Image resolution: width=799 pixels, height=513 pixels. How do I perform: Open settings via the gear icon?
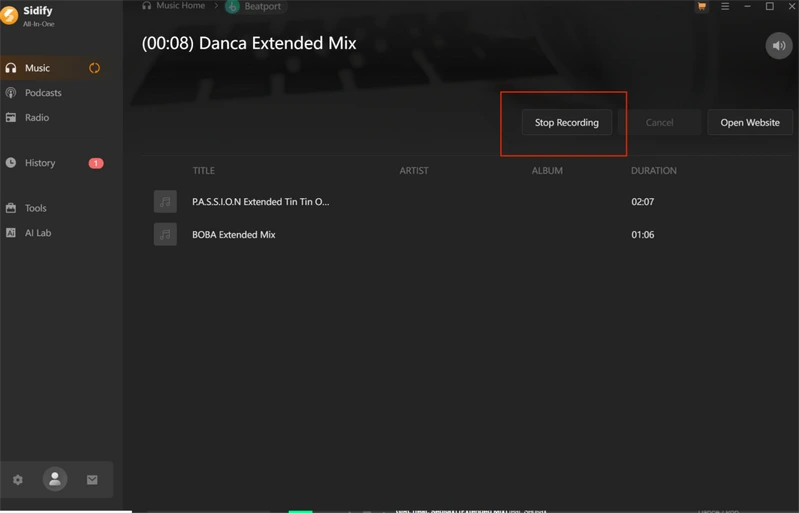tap(18, 480)
